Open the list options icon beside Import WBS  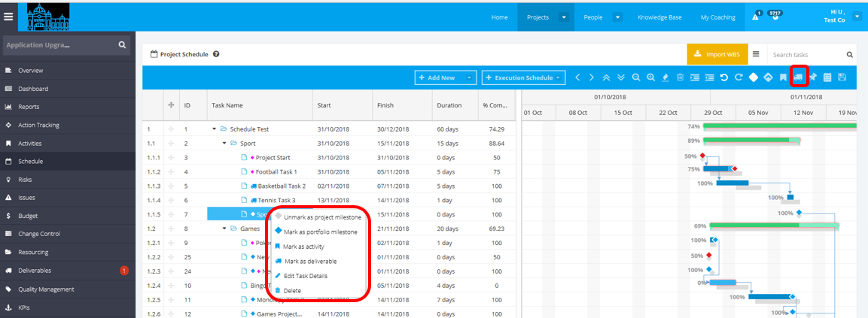pyautogui.click(x=756, y=54)
